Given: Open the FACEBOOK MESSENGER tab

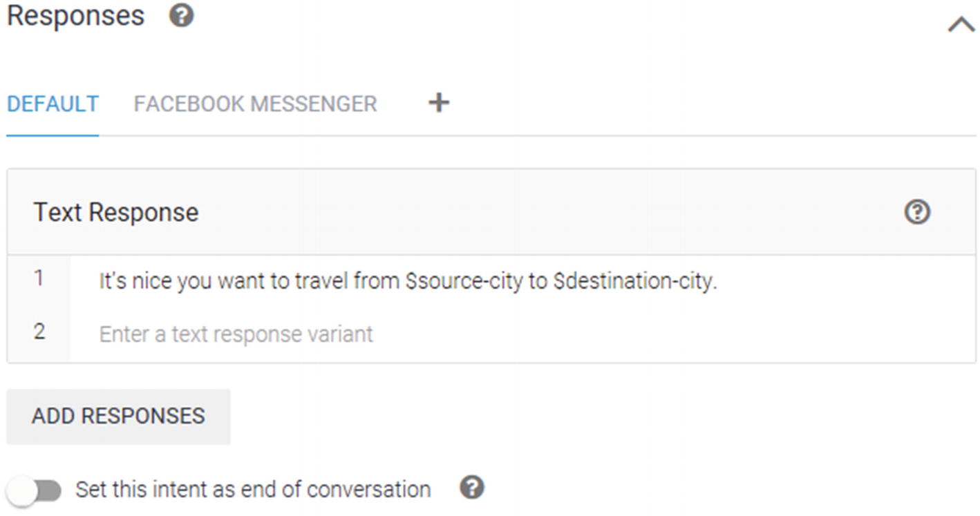Looking at the screenshot, I should click(255, 104).
